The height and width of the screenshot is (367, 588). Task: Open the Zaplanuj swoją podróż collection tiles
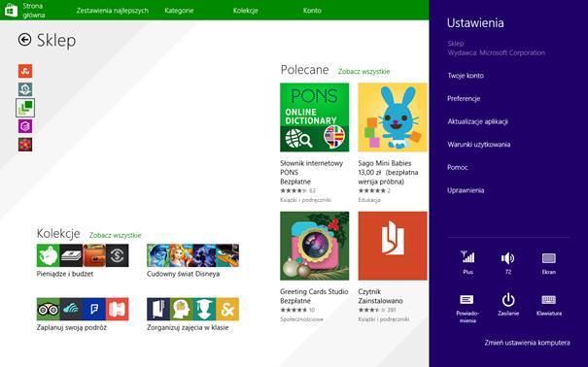[83, 309]
